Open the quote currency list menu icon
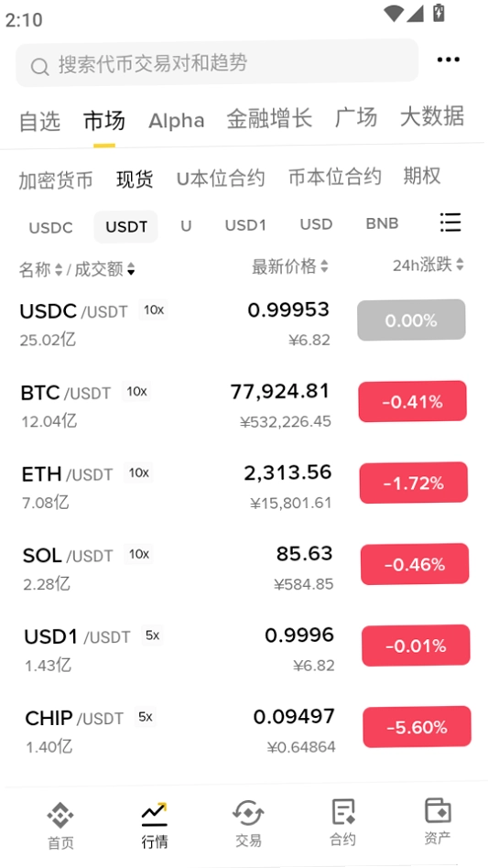Image resolution: width=488 pixels, height=868 pixels. tap(450, 222)
